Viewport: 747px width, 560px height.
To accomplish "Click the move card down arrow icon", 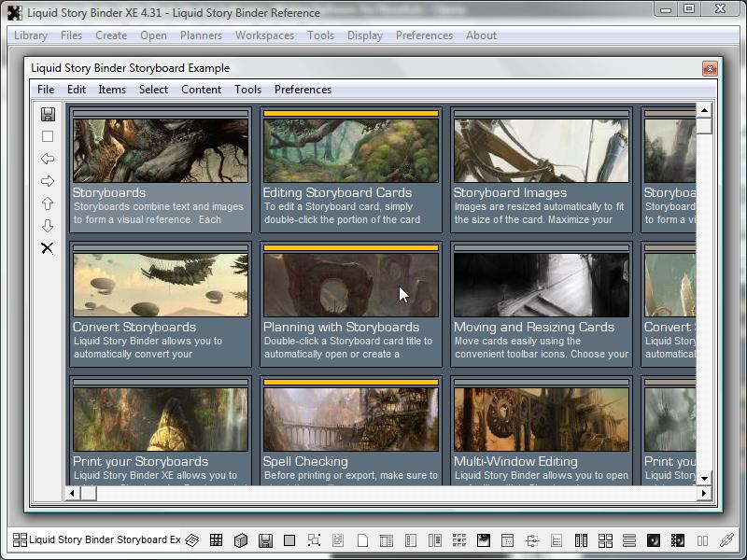I will pyautogui.click(x=48, y=226).
